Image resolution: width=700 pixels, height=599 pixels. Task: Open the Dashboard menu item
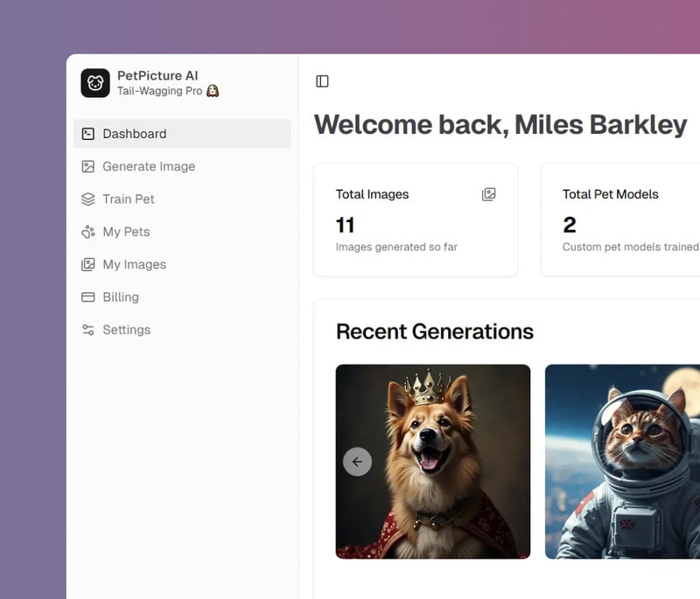point(134,134)
